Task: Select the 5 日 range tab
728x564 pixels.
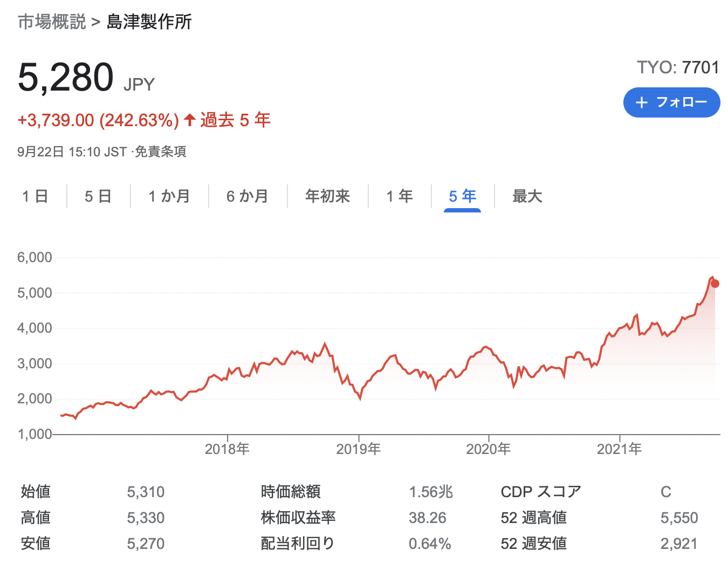Action: [98, 196]
